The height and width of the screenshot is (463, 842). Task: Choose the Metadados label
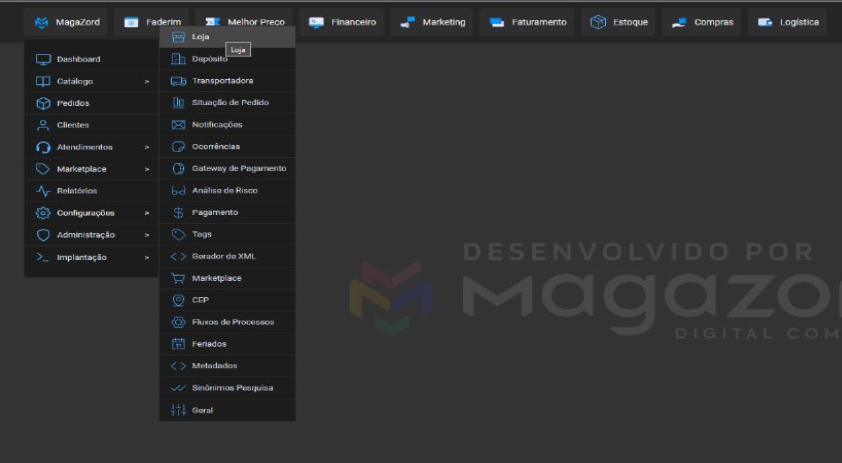214,366
